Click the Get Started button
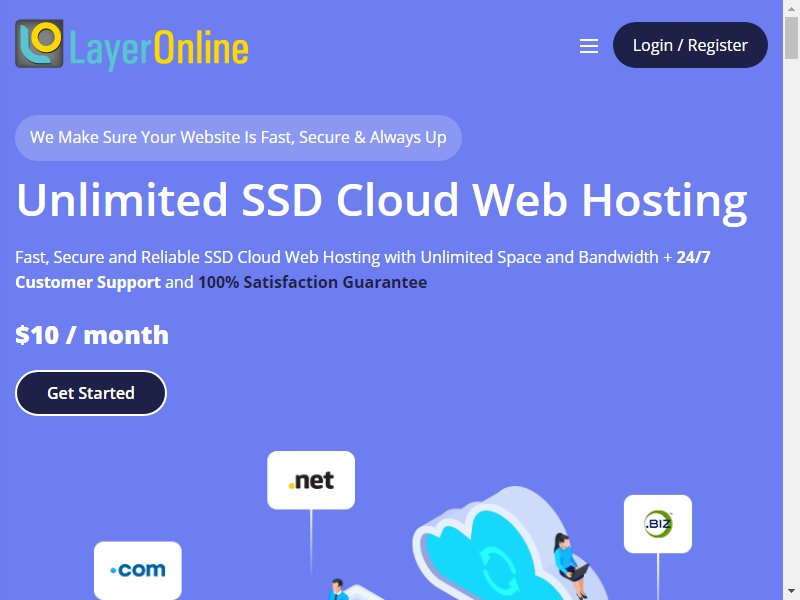 91,393
